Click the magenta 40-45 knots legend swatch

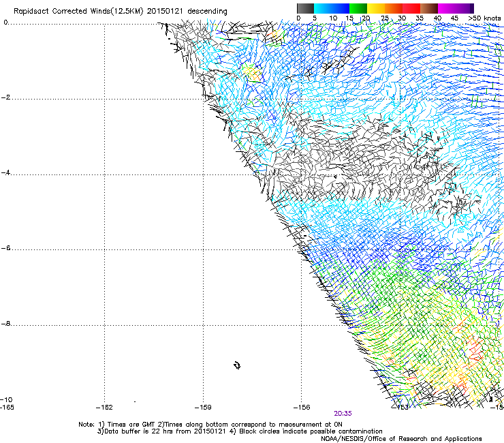click(x=447, y=8)
